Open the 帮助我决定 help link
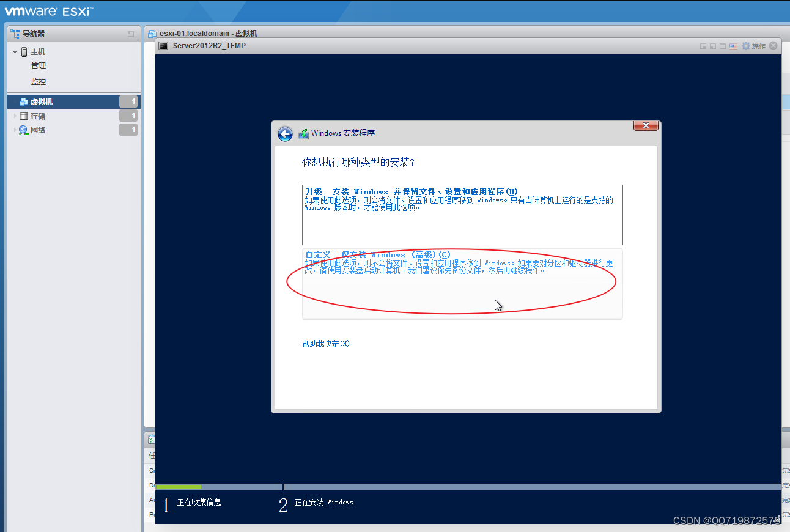Viewport: 790px width, 532px height. pos(326,344)
